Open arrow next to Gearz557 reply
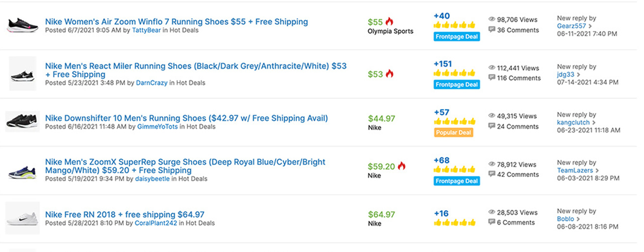This screenshot has height=252, width=644. tap(591, 26)
